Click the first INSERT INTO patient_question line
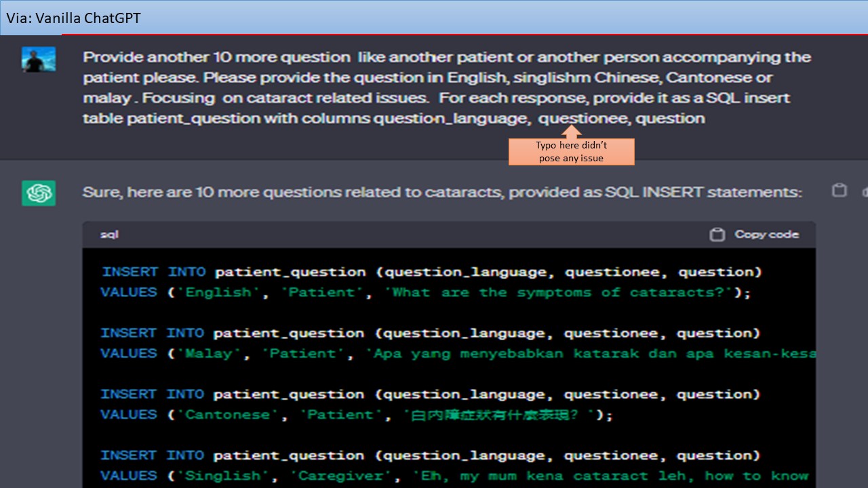 (432, 272)
